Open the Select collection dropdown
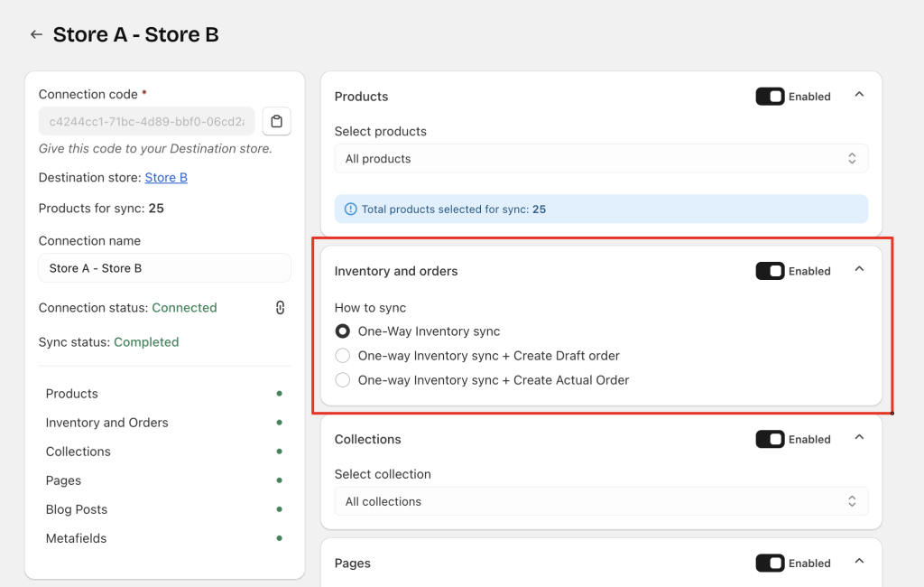Viewport: 924px width, 587px height. (x=601, y=501)
